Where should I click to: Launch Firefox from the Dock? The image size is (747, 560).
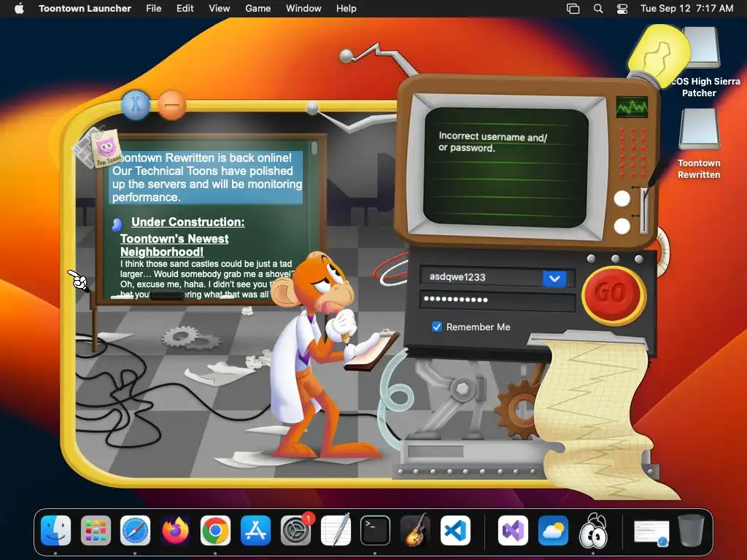pyautogui.click(x=175, y=530)
